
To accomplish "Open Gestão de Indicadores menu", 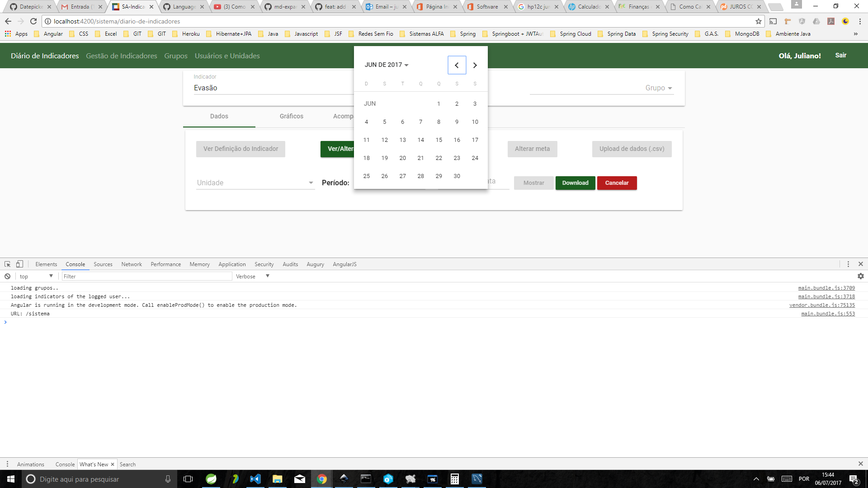I will [122, 56].
